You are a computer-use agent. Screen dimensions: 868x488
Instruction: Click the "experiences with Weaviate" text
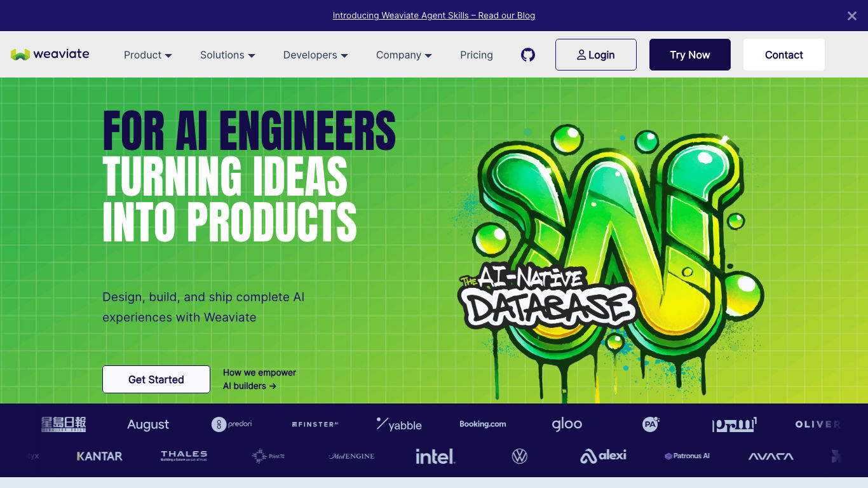(179, 317)
